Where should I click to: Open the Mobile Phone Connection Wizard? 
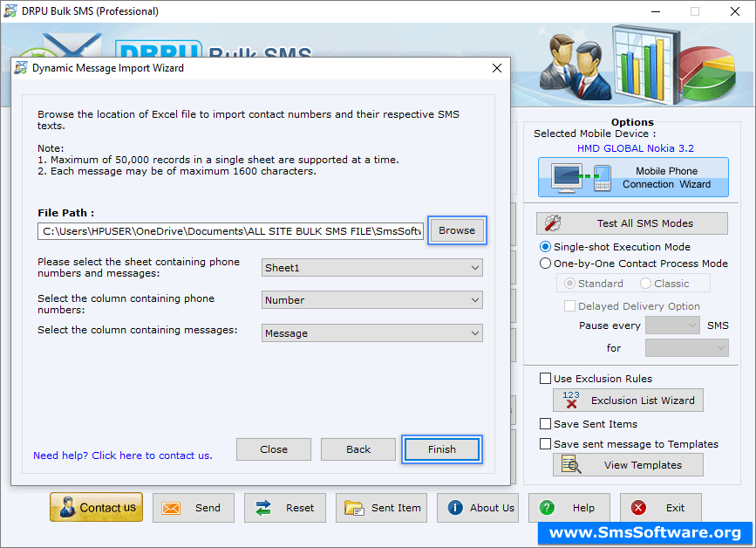click(633, 177)
